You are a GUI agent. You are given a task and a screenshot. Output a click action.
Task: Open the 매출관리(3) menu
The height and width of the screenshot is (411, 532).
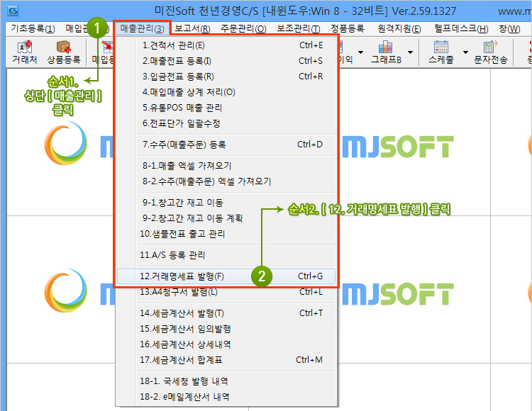(142, 28)
